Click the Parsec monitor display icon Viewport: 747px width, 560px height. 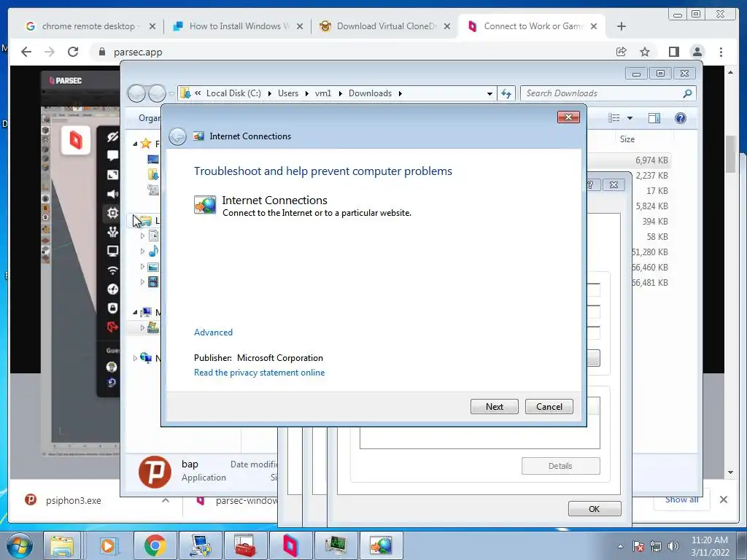click(x=112, y=251)
